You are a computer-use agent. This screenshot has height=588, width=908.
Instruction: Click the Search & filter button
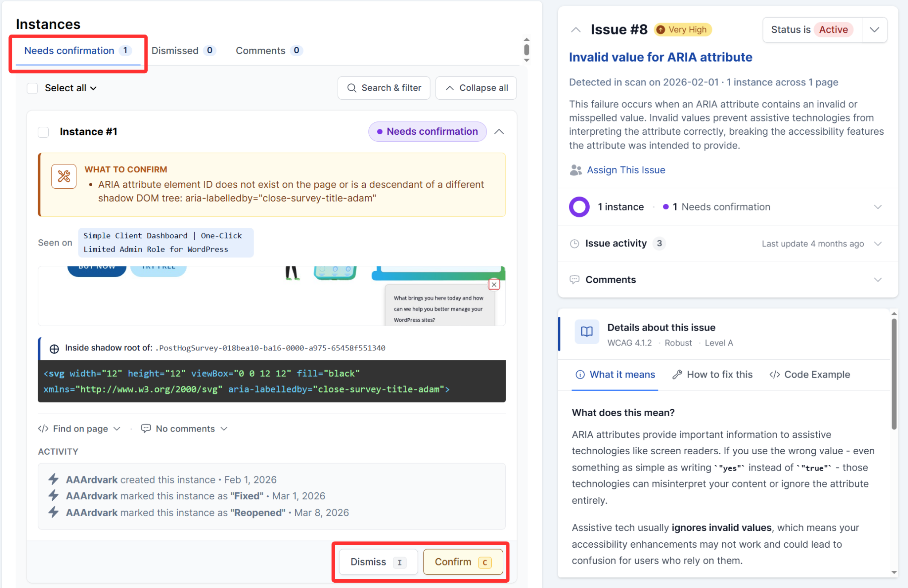pos(384,88)
